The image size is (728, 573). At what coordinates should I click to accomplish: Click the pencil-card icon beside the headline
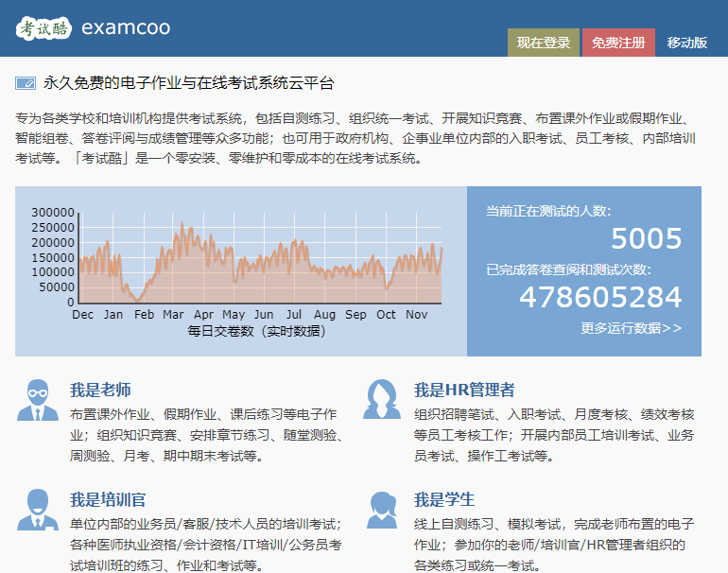tap(26, 83)
